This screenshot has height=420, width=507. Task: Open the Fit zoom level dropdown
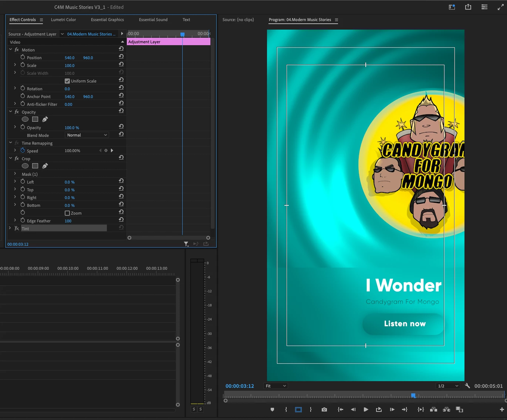coord(276,386)
